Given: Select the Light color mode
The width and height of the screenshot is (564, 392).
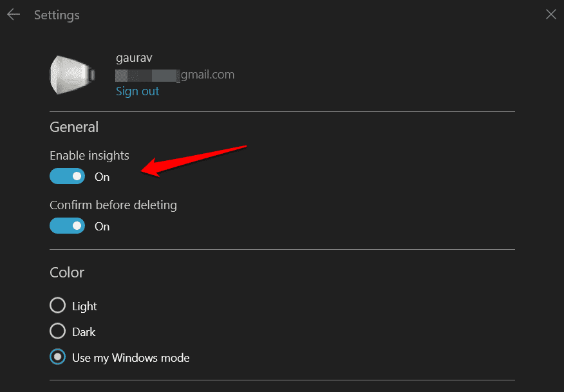Looking at the screenshot, I should (57, 305).
